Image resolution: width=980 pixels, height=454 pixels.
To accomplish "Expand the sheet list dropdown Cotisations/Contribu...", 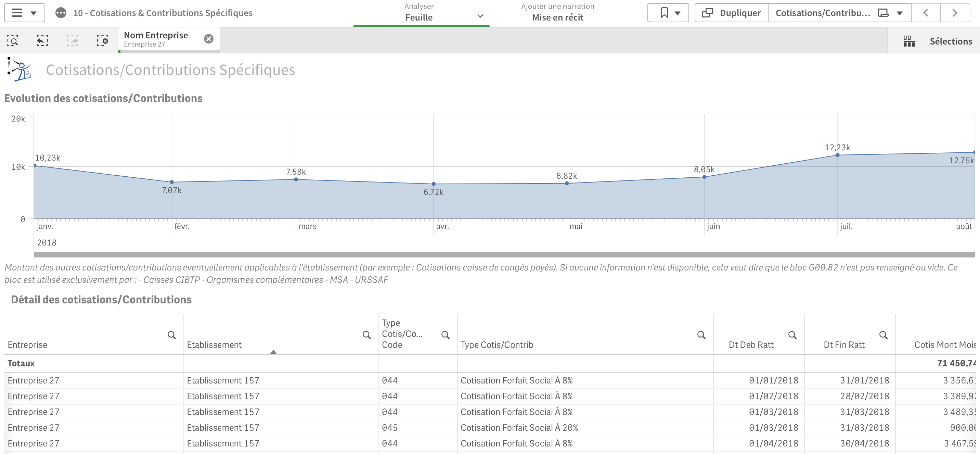I will (839, 13).
